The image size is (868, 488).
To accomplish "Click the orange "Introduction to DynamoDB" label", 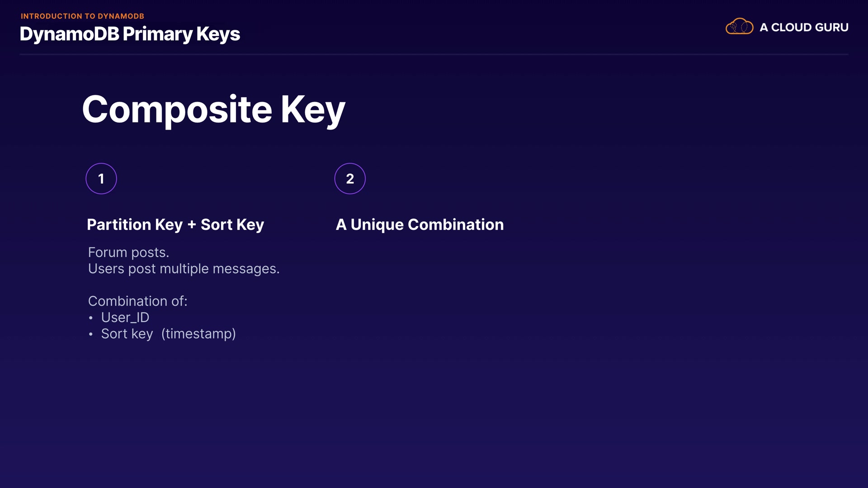I will [82, 16].
